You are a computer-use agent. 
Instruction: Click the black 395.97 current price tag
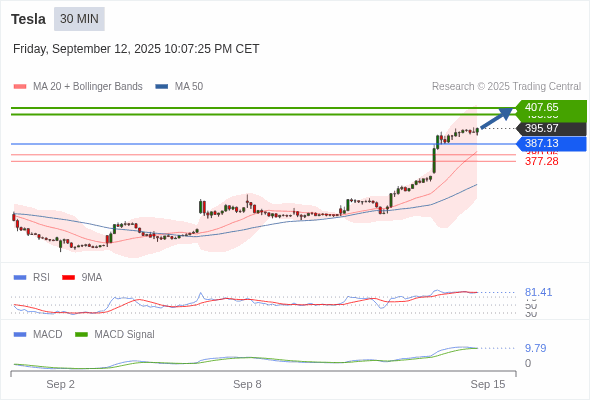551,128
